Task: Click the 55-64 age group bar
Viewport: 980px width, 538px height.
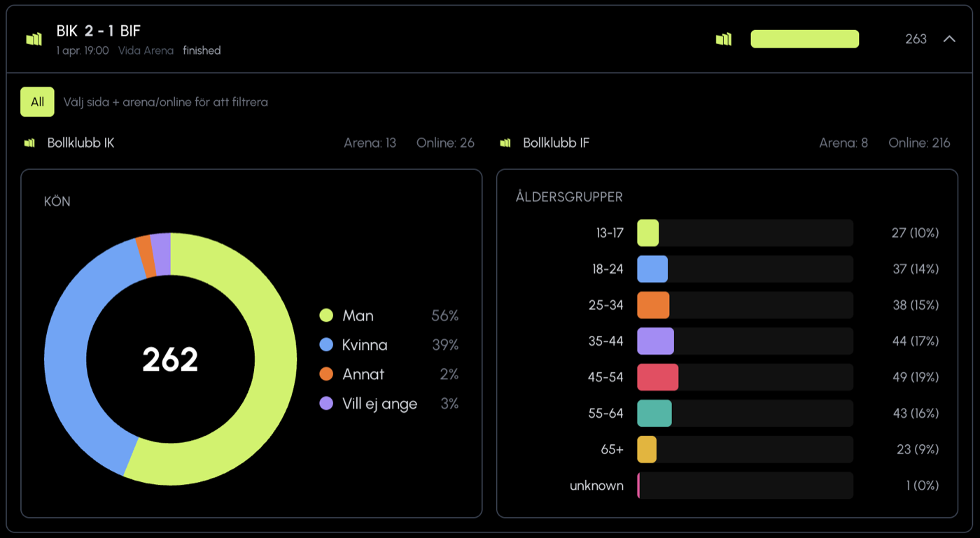Action: [745, 413]
